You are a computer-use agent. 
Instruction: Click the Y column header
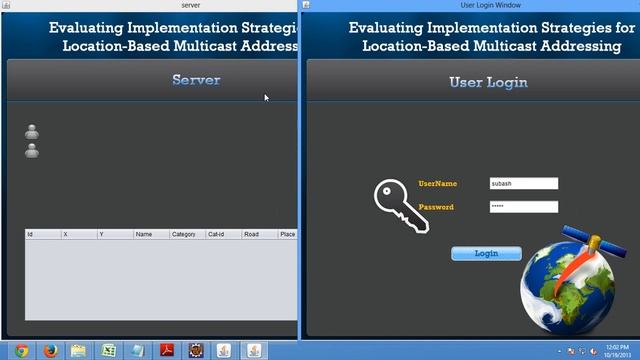pyautogui.click(x=115, y=234)
